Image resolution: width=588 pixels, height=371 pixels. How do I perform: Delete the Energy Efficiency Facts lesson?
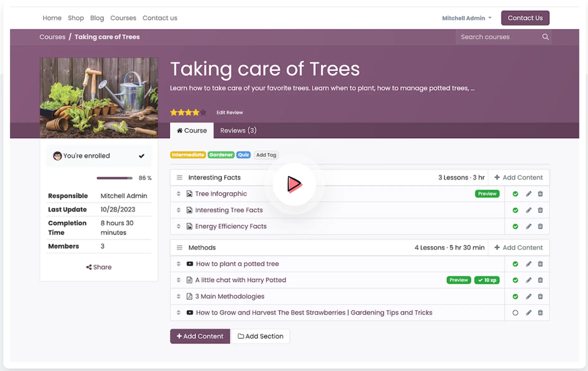pyautogui.click(x=540, y=226)
